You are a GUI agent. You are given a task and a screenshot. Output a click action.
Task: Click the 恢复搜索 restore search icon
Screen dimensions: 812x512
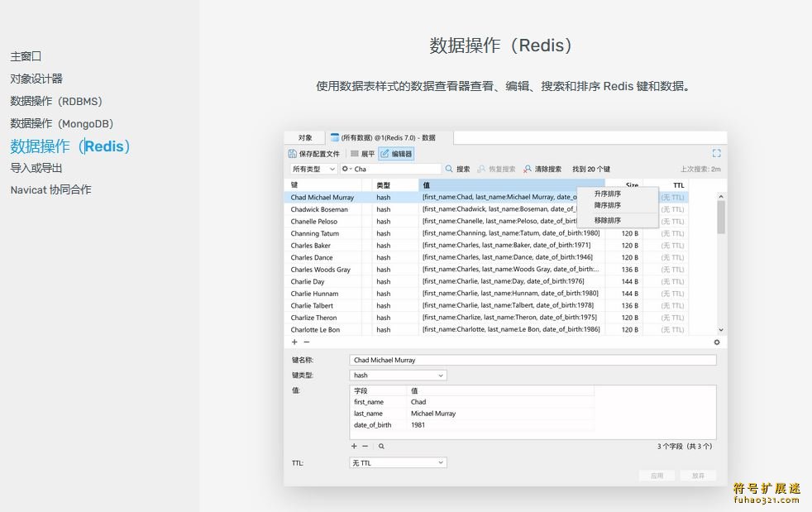point(481,169)
